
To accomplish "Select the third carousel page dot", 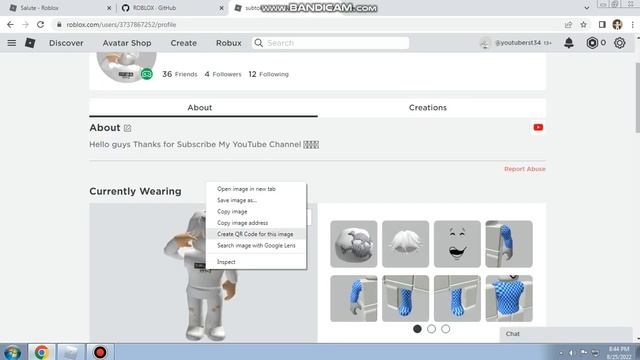I will click(445, 329).
